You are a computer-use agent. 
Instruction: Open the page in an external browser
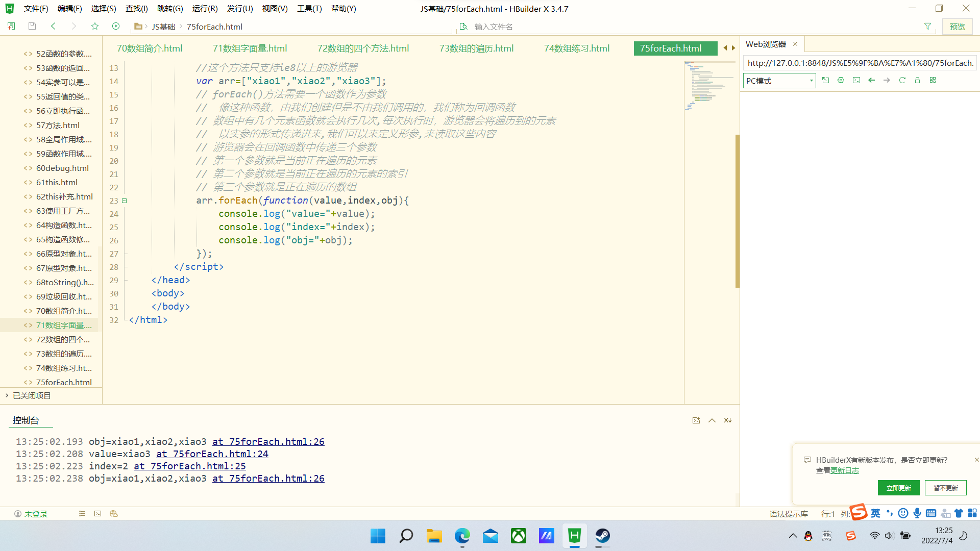[x=826, y=80]
